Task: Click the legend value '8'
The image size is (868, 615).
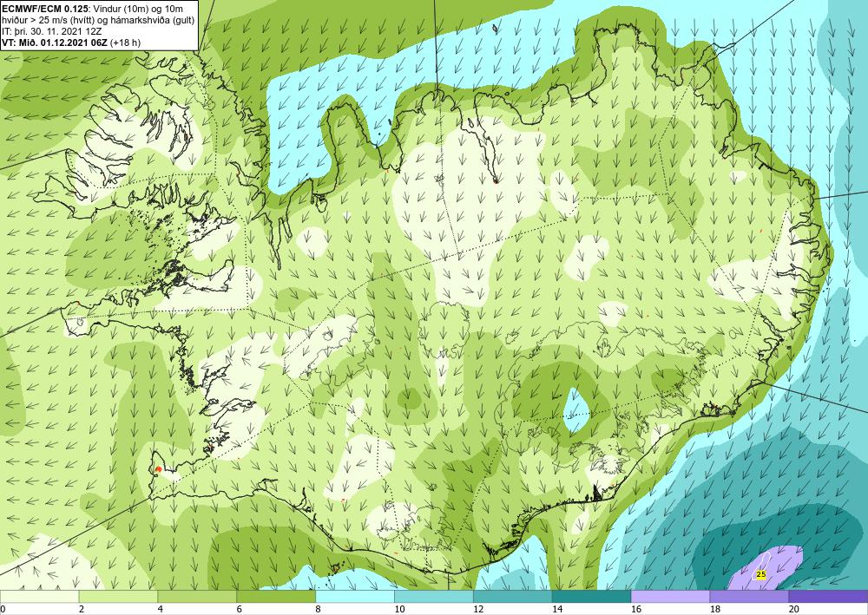Action: point(319,609)
